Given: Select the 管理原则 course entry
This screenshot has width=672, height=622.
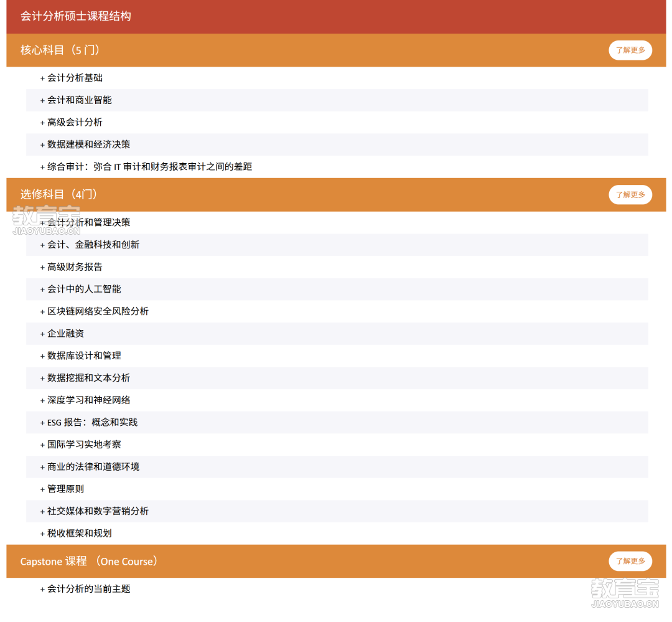Looking at the screenshot, I should tap(337, 489).
